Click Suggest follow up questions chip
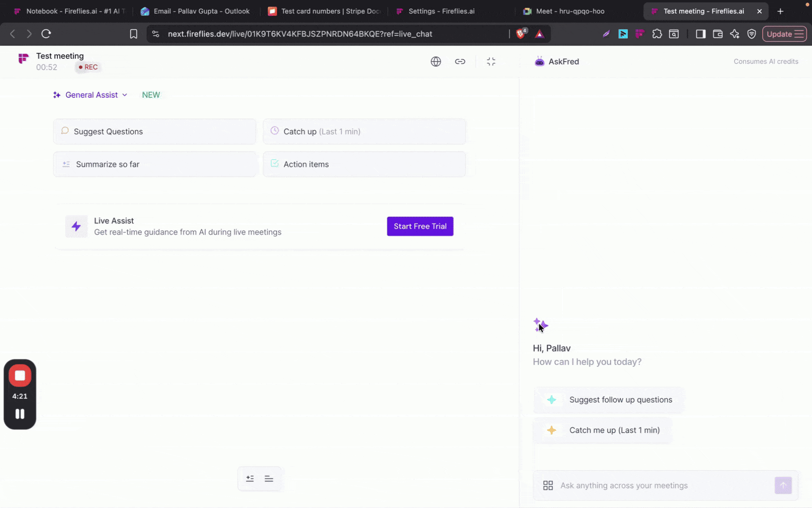This screenshot has height=508, width=812. (x=609, y=400)
